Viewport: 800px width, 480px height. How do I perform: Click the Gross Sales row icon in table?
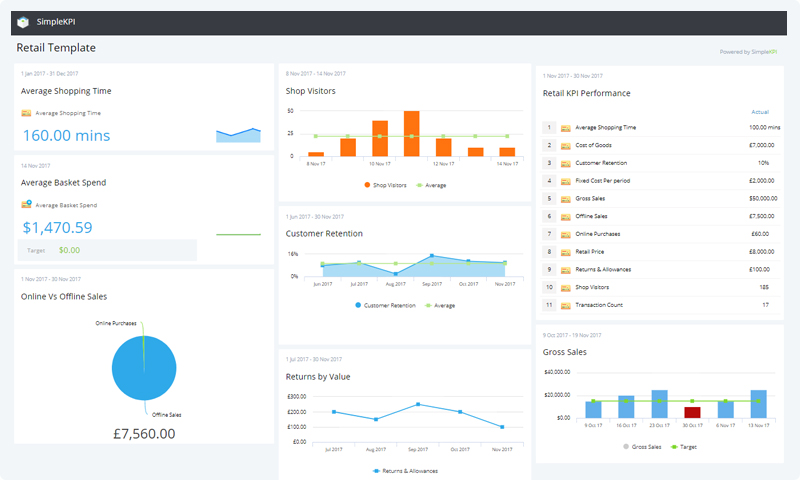tap(566, 198)
